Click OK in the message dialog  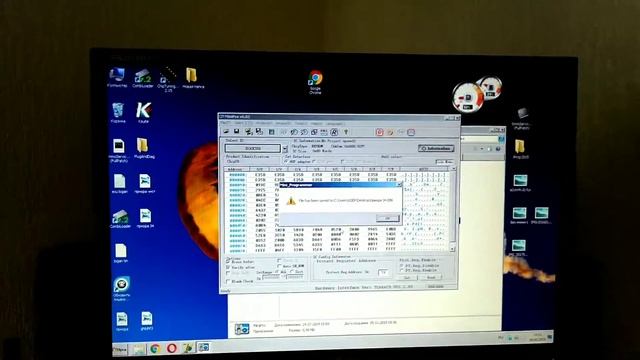coord(388,218)
